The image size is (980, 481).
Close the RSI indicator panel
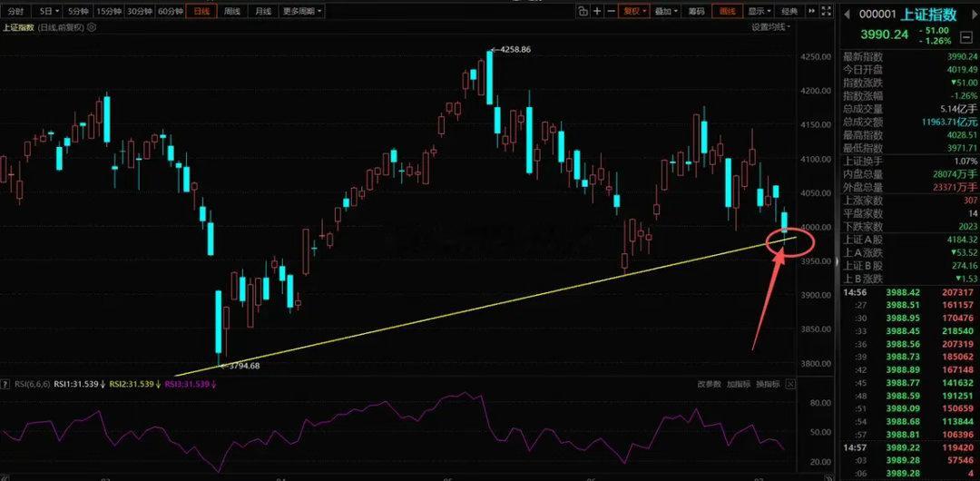coord(790,384)
